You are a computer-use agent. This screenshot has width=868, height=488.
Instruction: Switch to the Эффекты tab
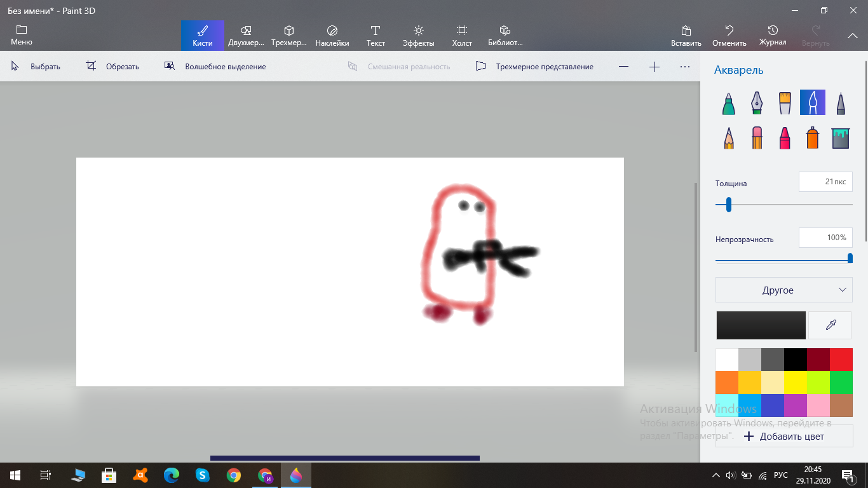[418, 36]
